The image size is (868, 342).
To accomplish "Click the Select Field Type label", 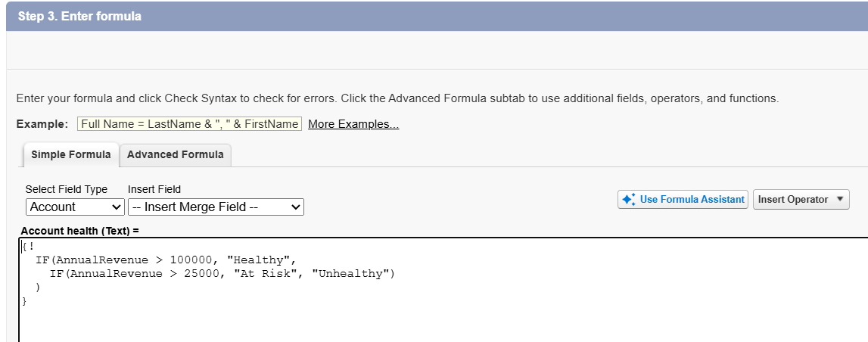I will pyautogui.click(x=67, y=189).
